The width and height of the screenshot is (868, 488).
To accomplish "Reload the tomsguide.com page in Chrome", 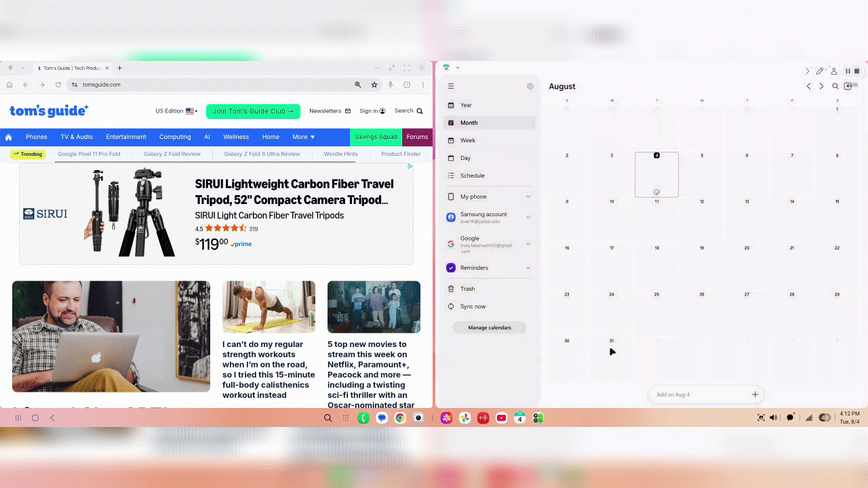I will [x=58, y=85].
